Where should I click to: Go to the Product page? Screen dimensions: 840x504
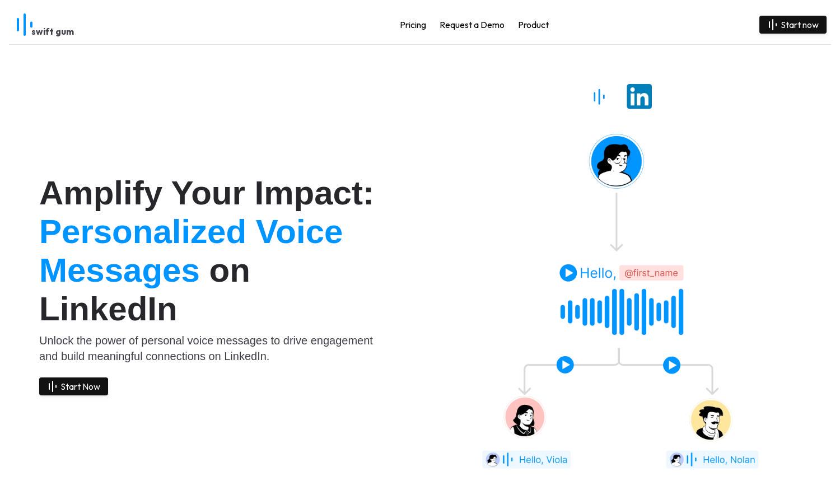coord(533,25)
